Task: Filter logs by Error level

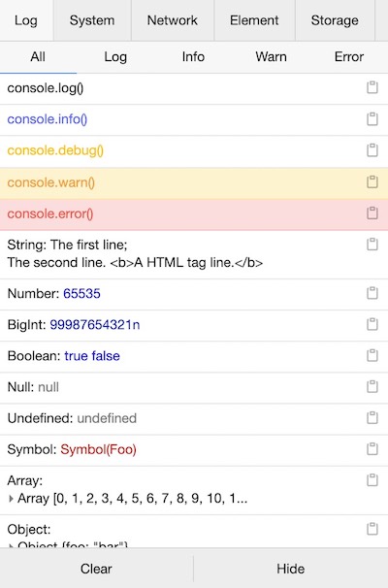Action: [349, 57]
